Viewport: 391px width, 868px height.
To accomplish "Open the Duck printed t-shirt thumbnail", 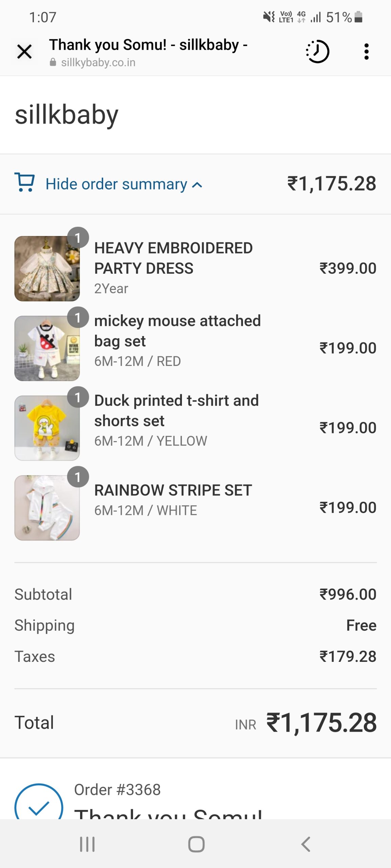I will 47,428.
